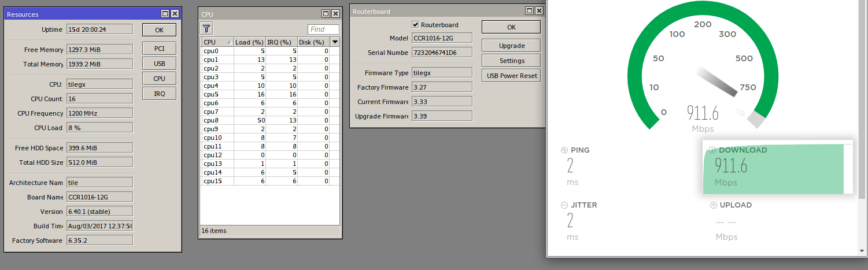The height and width of the screenshot is (270, 868).
Task: Click the Uptime value field
Action: (x=99, y=29)
